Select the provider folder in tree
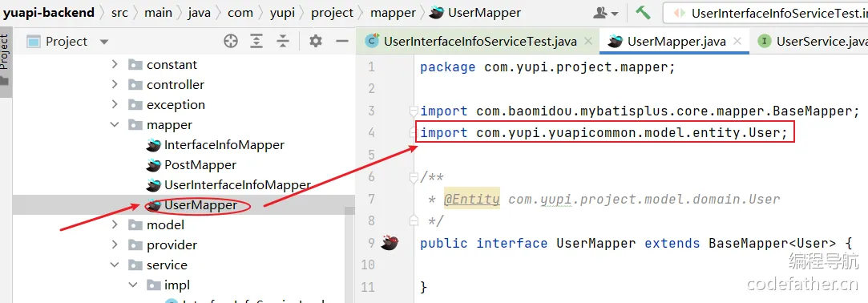Screen dimensions: 868x303 tap(172, 244)
